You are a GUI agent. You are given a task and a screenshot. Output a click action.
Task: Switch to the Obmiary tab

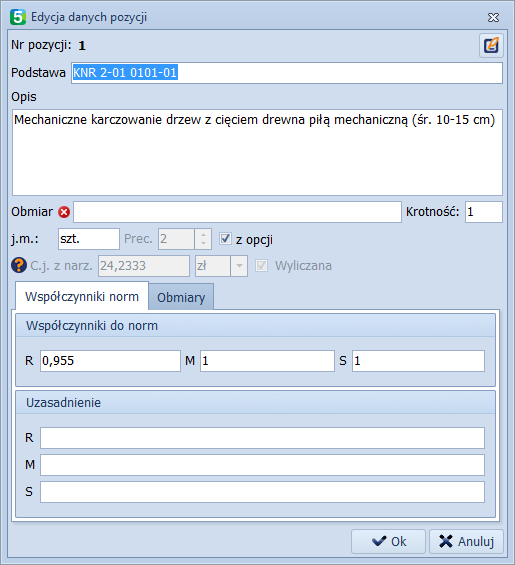click(181, 297)
